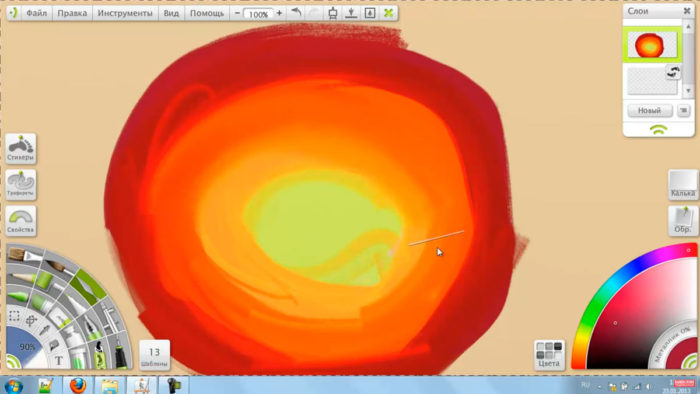Click the rotating arrows icon on the empty layer

click(673, 72)
